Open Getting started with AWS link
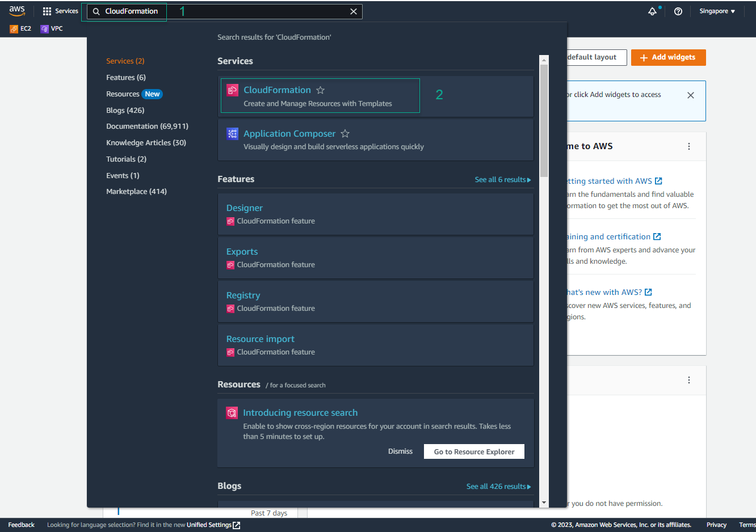756x532 pixels. [615, 181]
